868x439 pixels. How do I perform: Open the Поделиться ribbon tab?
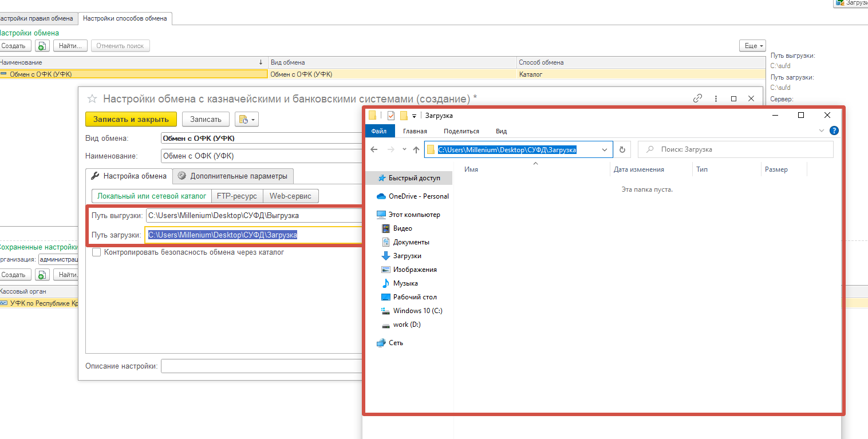click(x=461, y=131)
